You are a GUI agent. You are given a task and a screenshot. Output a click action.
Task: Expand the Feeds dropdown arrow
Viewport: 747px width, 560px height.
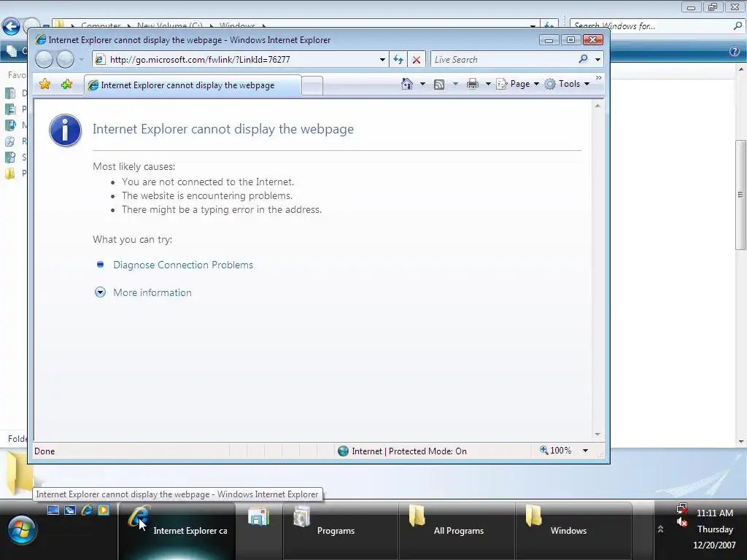(x=455, y=84)
